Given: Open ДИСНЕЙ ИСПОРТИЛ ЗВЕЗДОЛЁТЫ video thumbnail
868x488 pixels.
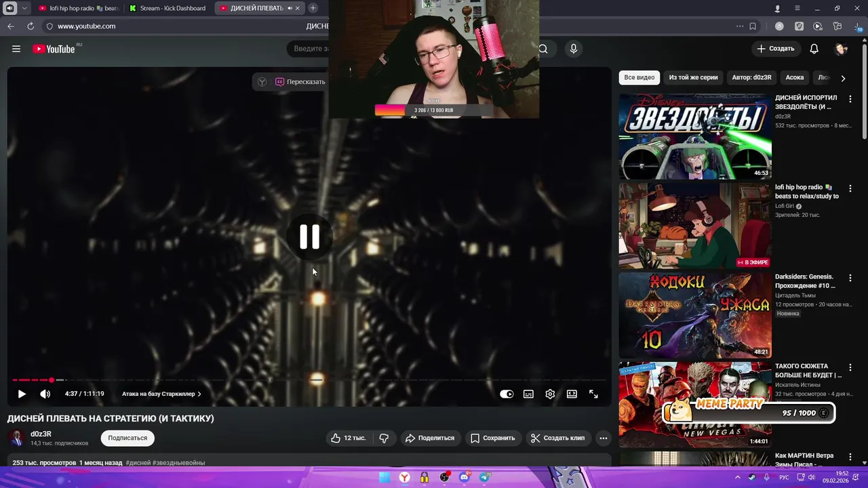Looking at the screenshot, I should click(695, 136).
